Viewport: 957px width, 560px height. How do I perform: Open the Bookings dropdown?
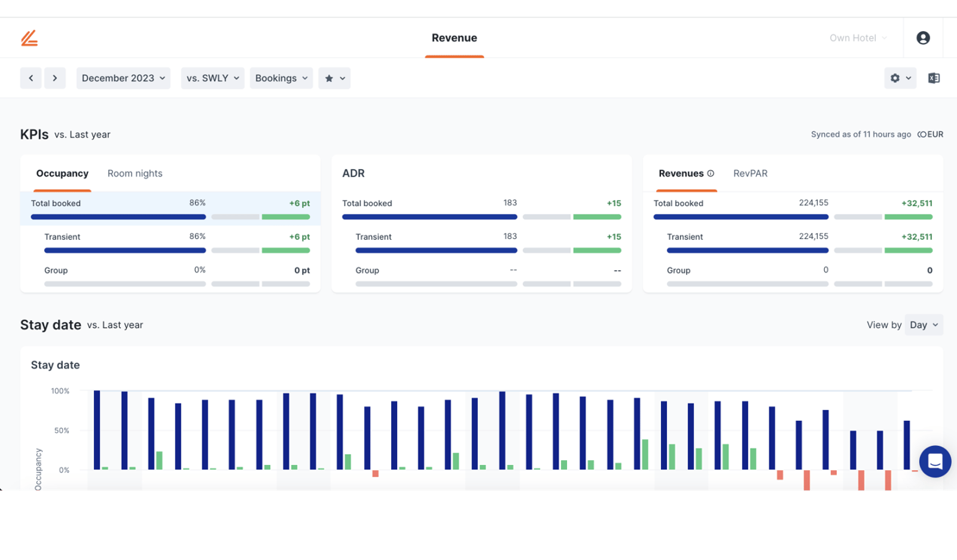281,78
